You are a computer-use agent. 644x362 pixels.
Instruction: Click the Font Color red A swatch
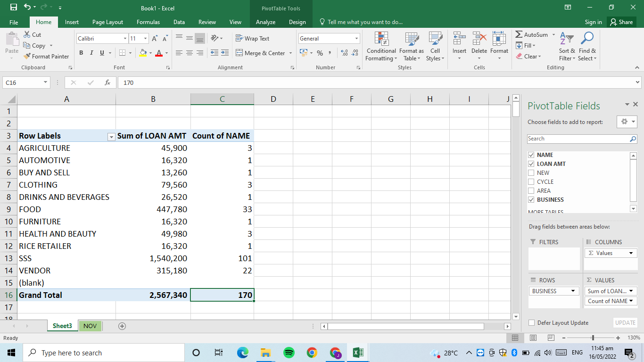(159, 53)
